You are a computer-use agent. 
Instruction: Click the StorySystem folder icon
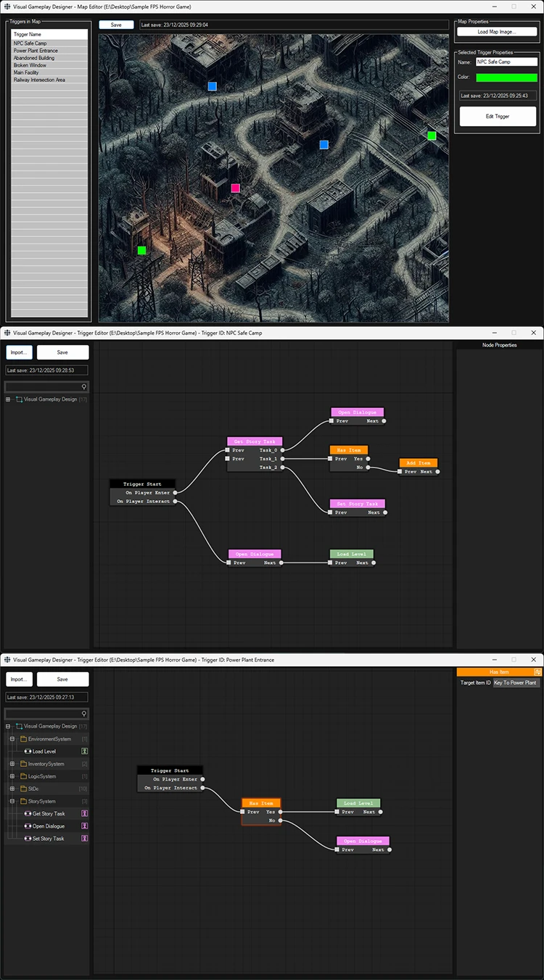[x=23, y=801]
